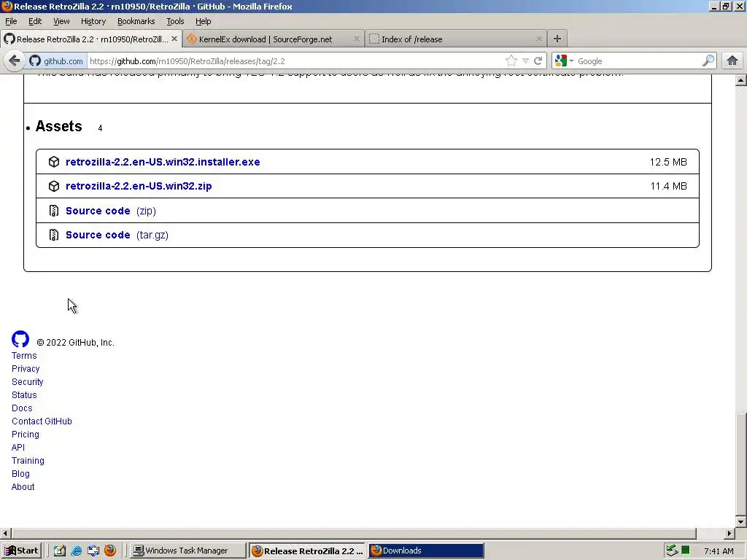Screen dimensions: 747x560
Task: Click the vertical scrollbar up arrow
Action: [x=741, y=80]
